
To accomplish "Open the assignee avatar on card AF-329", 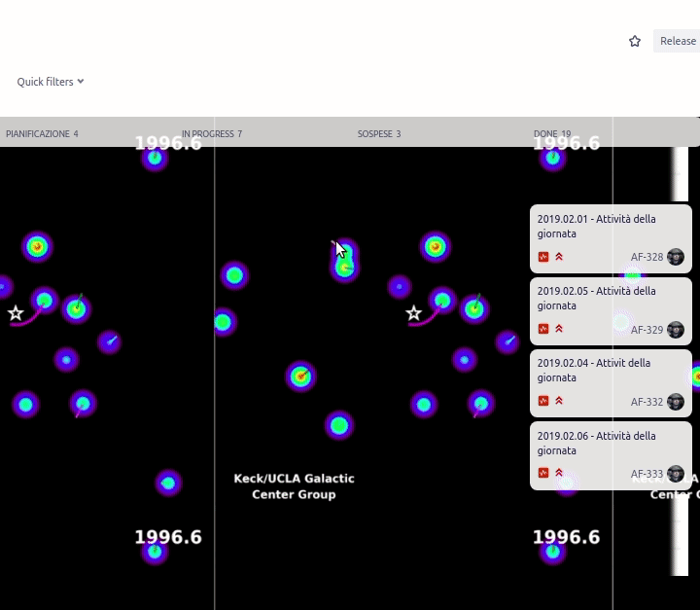I will click(676, 330).
